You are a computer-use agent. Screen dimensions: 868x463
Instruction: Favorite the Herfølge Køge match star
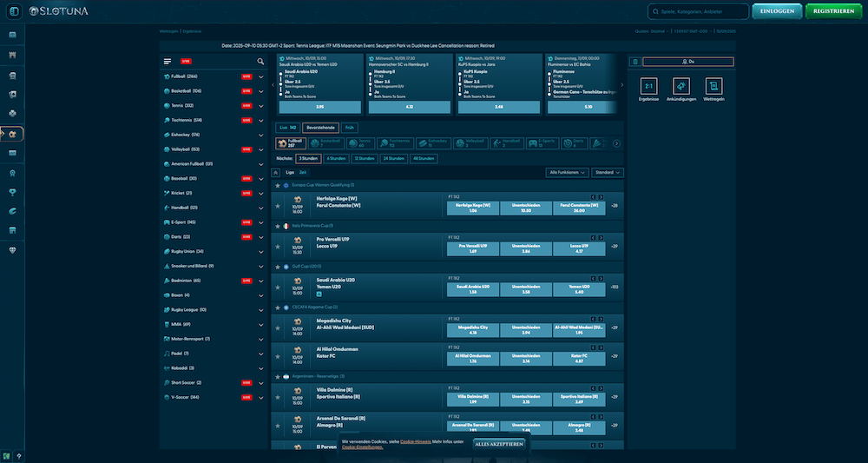point(278,206)
